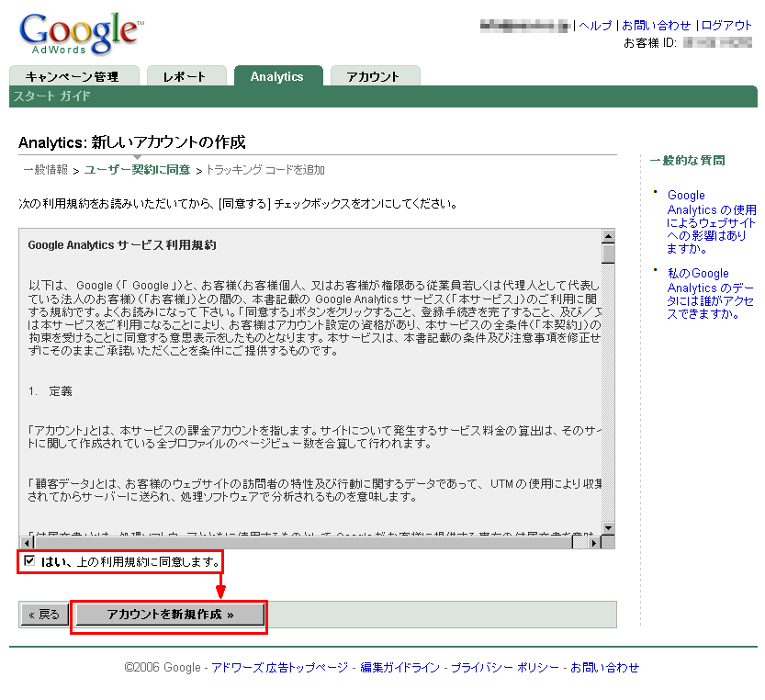Open the プライバシー ポリシー footer link
765x700 pixels.
click(x=504, y=667)
